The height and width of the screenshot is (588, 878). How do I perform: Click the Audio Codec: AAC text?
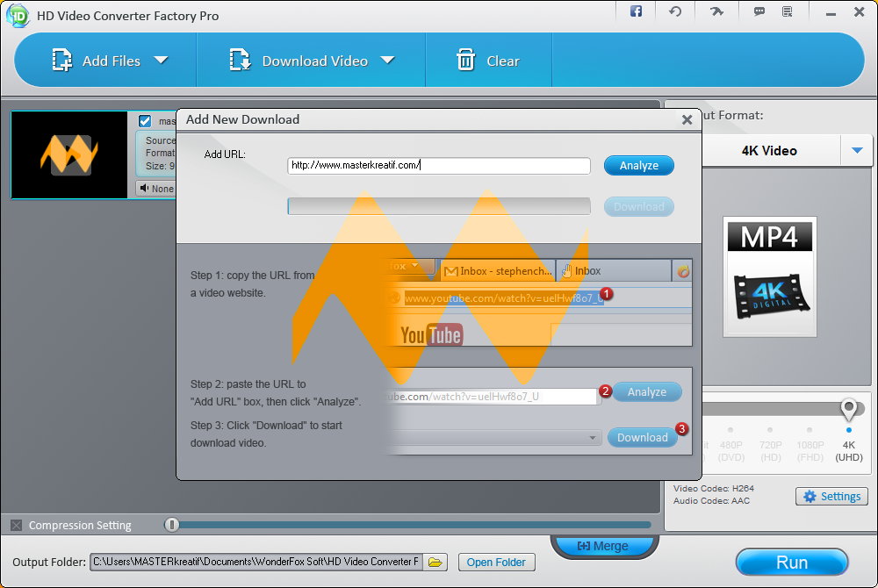coord(711,501)
